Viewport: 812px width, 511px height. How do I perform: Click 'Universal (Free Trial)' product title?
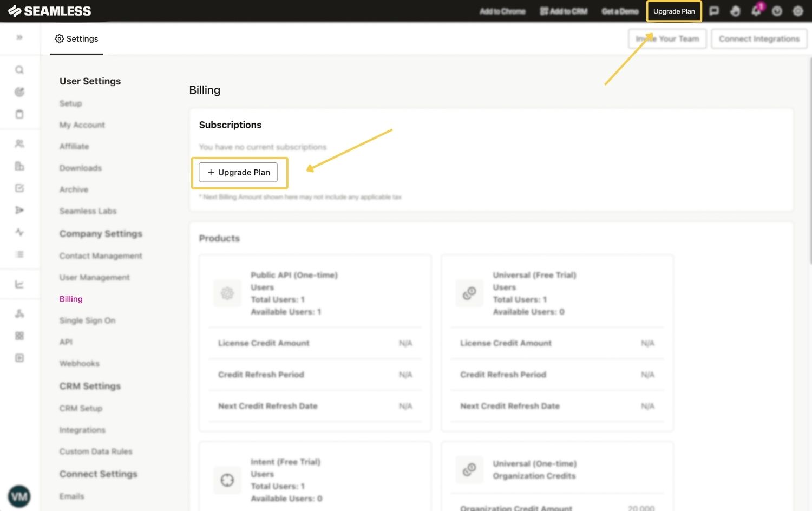click(x=534, y=275)
